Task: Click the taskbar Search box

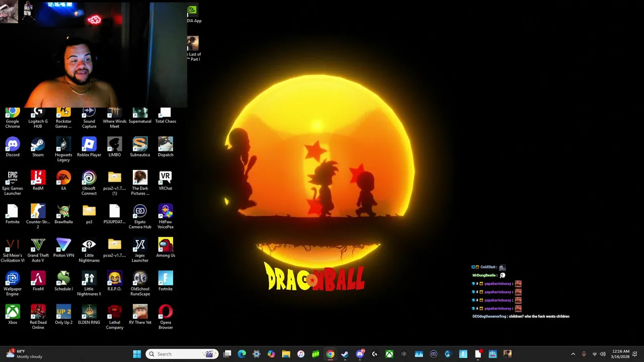Action: (182, 354)
